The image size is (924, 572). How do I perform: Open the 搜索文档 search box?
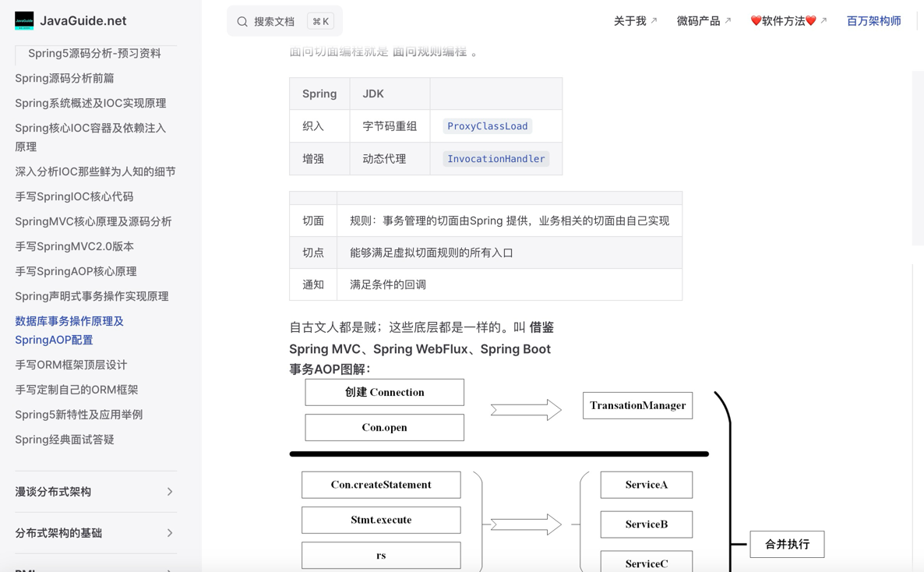tap(284, 21)
